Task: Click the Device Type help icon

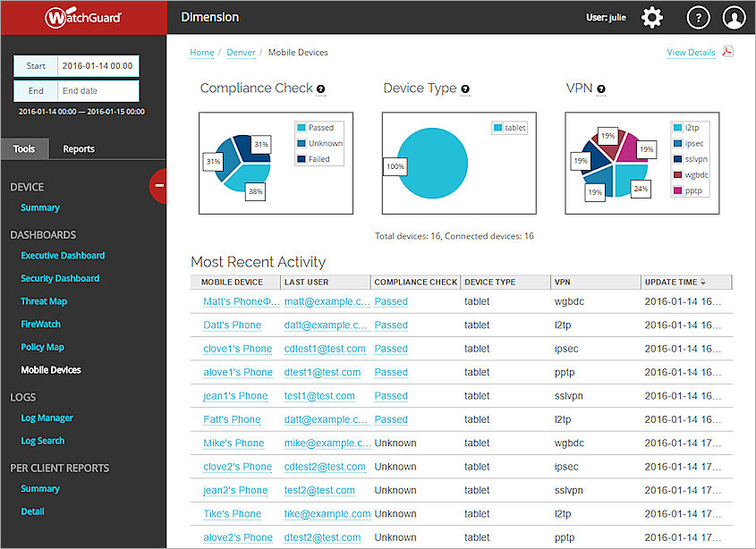Action: (464, 88)
